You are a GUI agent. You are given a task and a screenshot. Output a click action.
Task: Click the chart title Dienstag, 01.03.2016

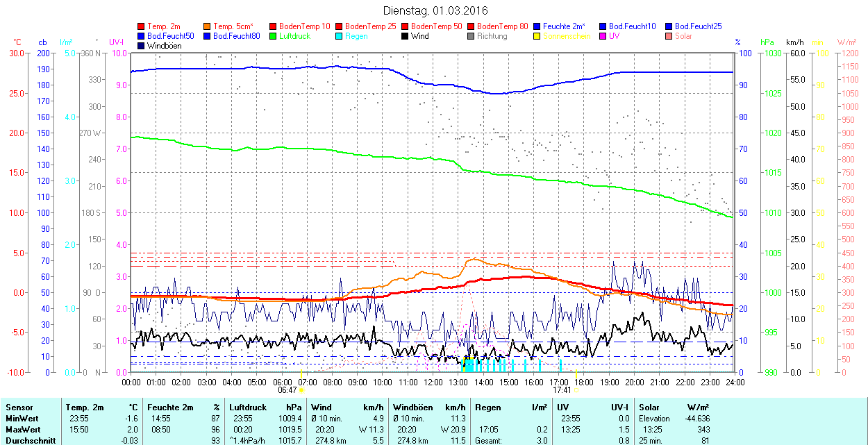(x=435, y=11)
